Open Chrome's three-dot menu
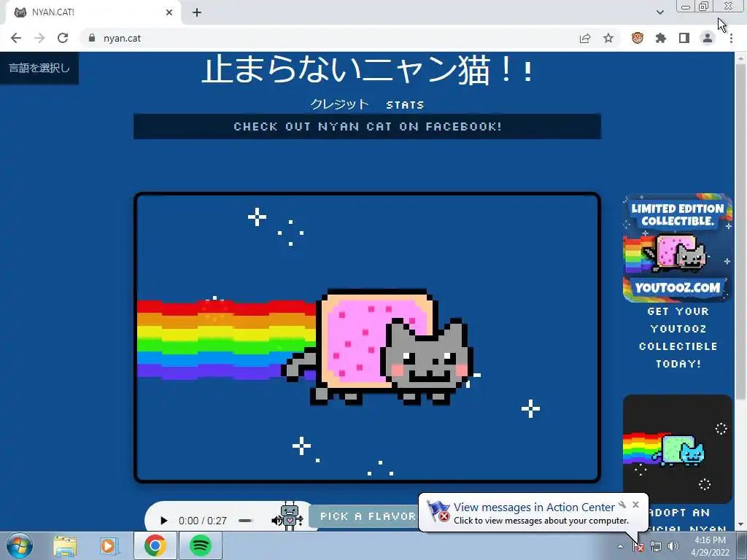Viewport: 747px width, 560px height. coord(731,38)
